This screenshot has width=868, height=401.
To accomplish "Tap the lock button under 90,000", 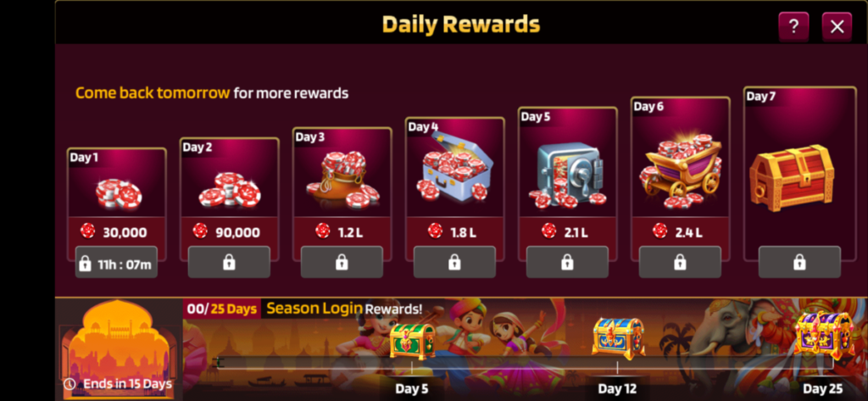I will 229,263.
